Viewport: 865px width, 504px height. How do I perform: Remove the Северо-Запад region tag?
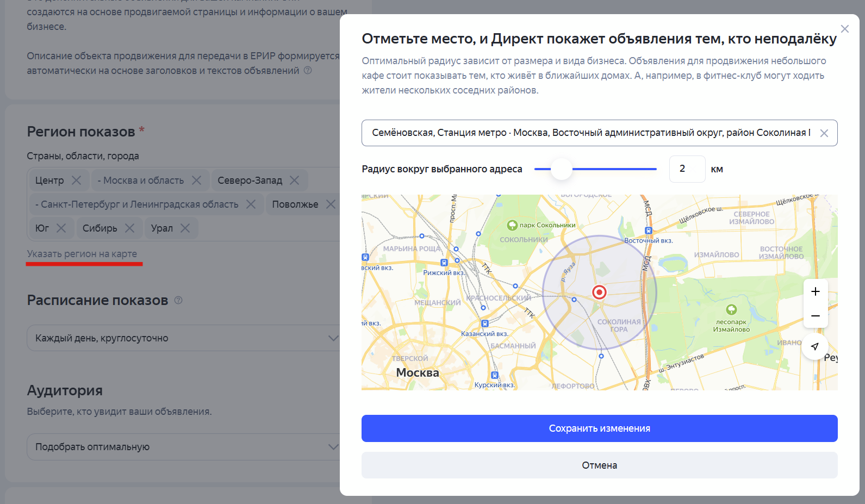(294, 180)
